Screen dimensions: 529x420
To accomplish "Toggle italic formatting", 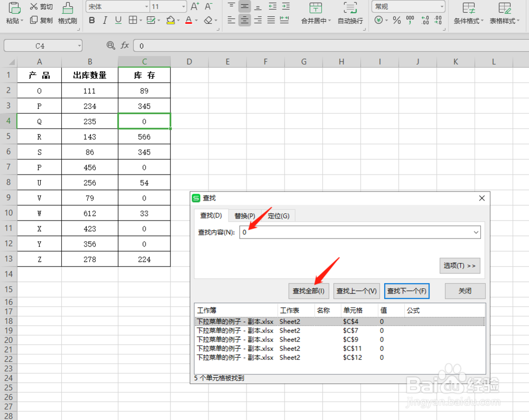I will 104,20.
